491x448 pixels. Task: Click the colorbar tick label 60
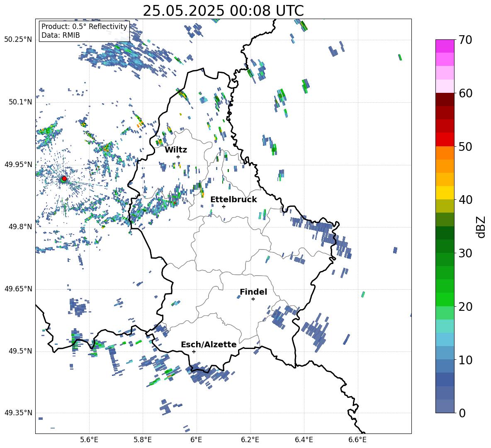[x=465, y=93]
